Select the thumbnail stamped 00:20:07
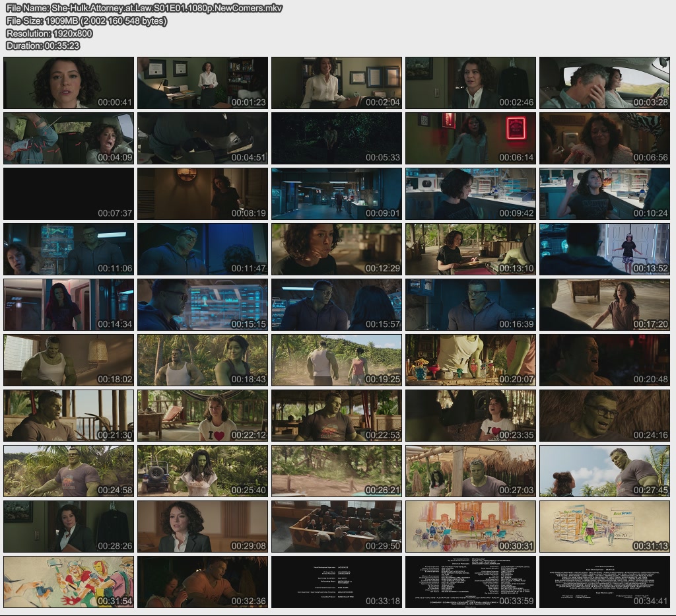Viewport: 676px width, 616px height. pyautogui.click(x=471, y=360)
